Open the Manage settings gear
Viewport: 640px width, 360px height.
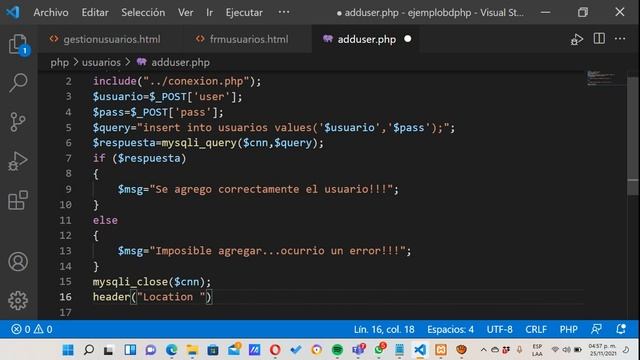tap(18, 300)
